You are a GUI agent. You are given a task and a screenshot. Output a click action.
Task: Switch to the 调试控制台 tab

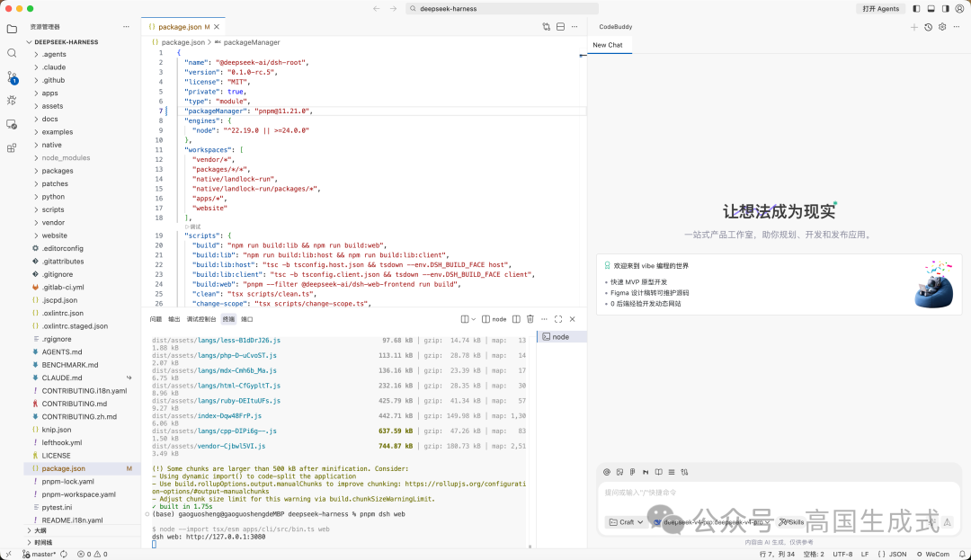[201, 319]
